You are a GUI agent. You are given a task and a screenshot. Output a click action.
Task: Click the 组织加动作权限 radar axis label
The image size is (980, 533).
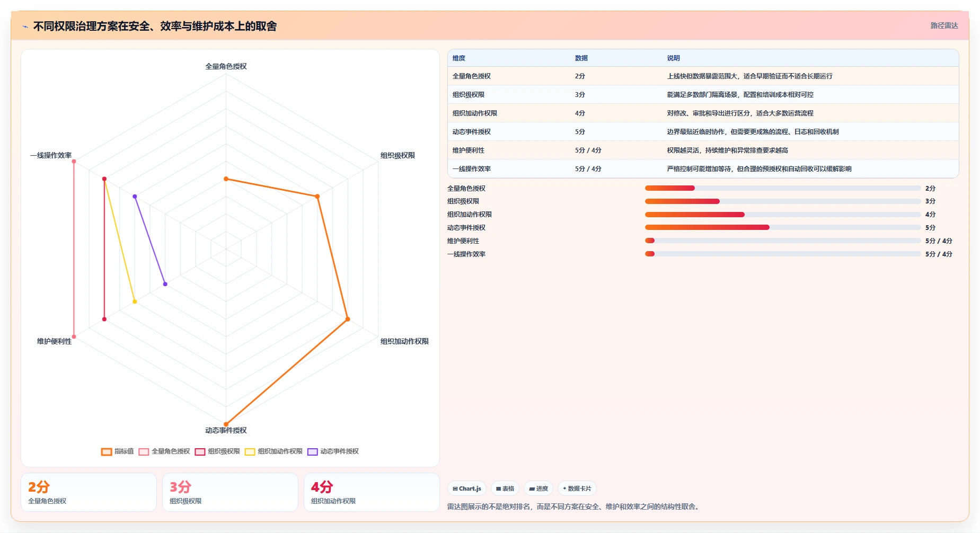[x=404, y=341]
